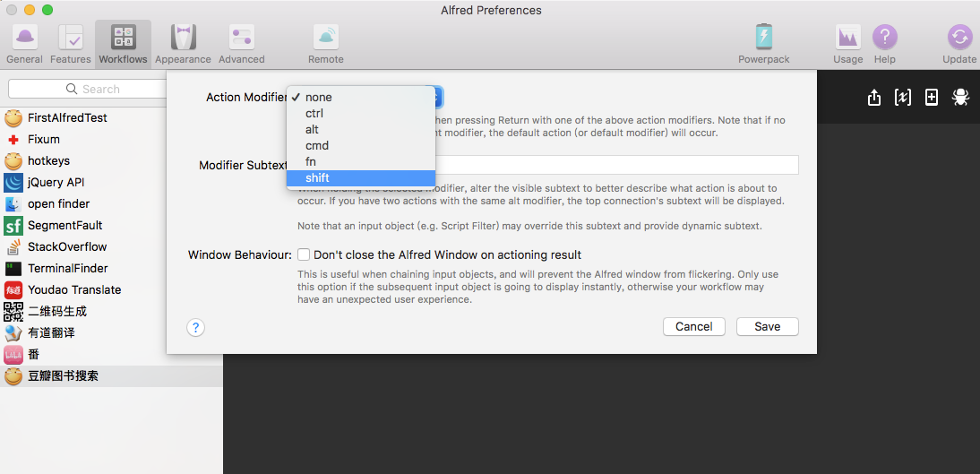Choose ctrl in modifier menu
This screenshot has height=474, width=980.
tap(361, 114)
